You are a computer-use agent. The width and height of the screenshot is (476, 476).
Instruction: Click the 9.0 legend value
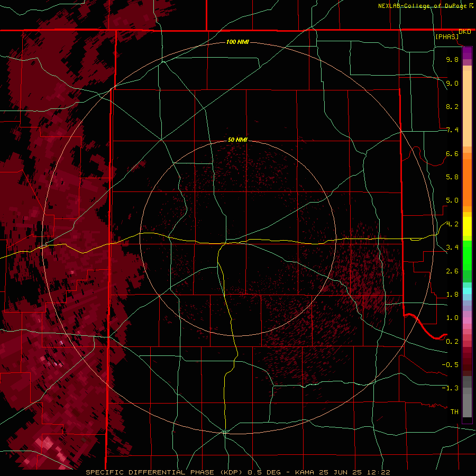[452, 83]
